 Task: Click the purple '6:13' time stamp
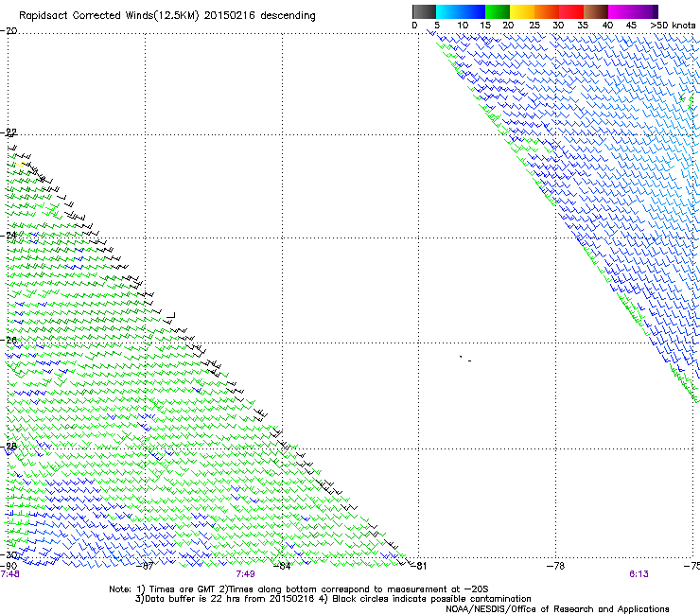[639, 574]
